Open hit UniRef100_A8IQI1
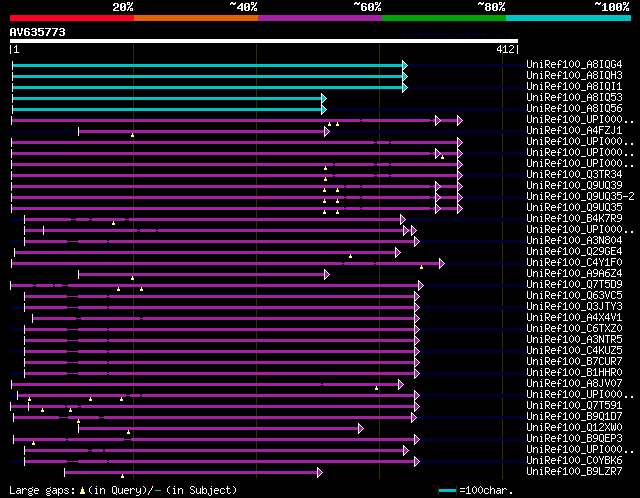This screenshot has height=498, width=640. pos(574,86)
